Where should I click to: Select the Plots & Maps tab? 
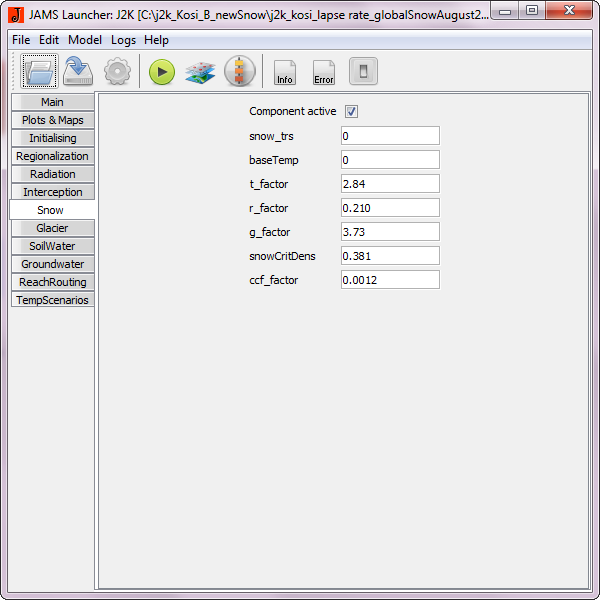(52, 120)
